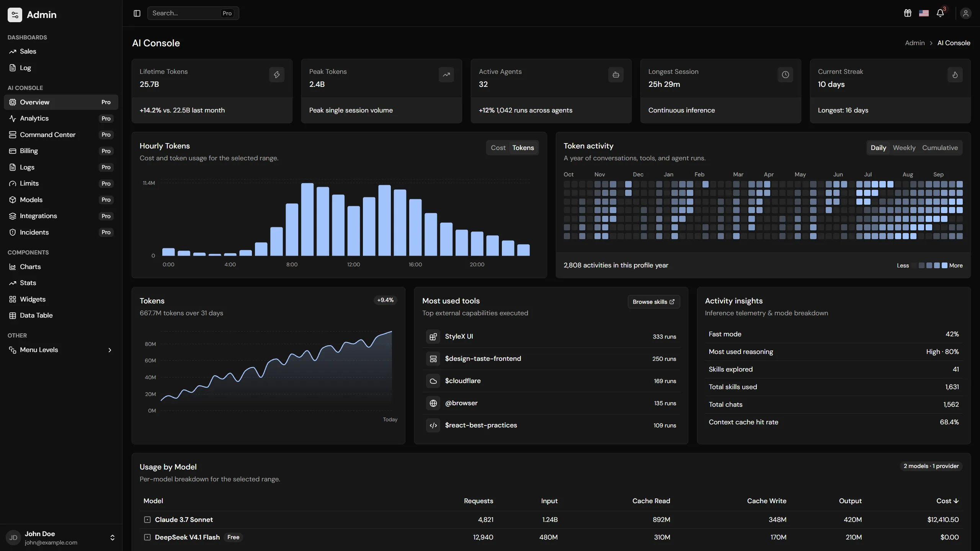Expand the Claude 3.7 Sonnet row

[147, 520]
